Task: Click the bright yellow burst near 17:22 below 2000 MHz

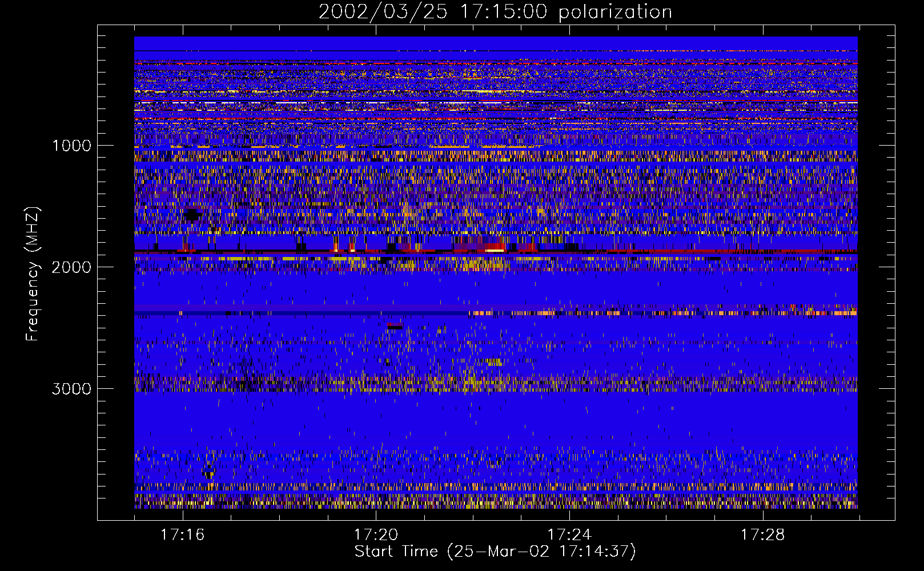Action: coord(495,250)
